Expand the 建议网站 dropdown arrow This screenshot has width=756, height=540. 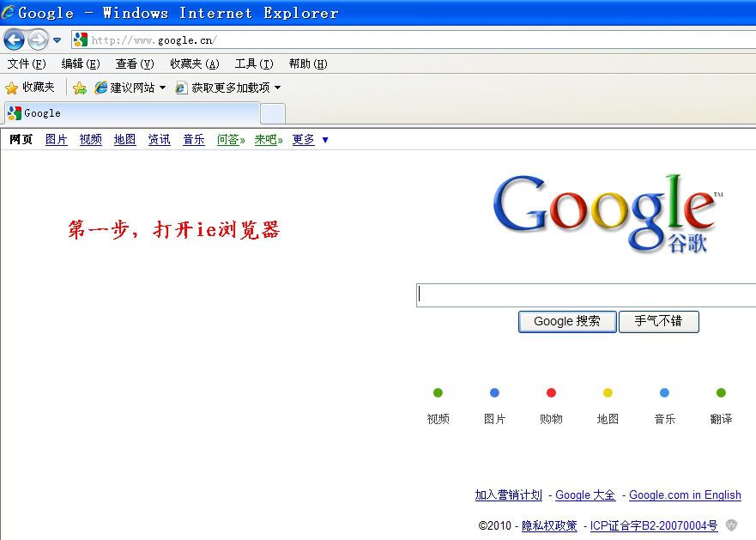coord(162,88)
